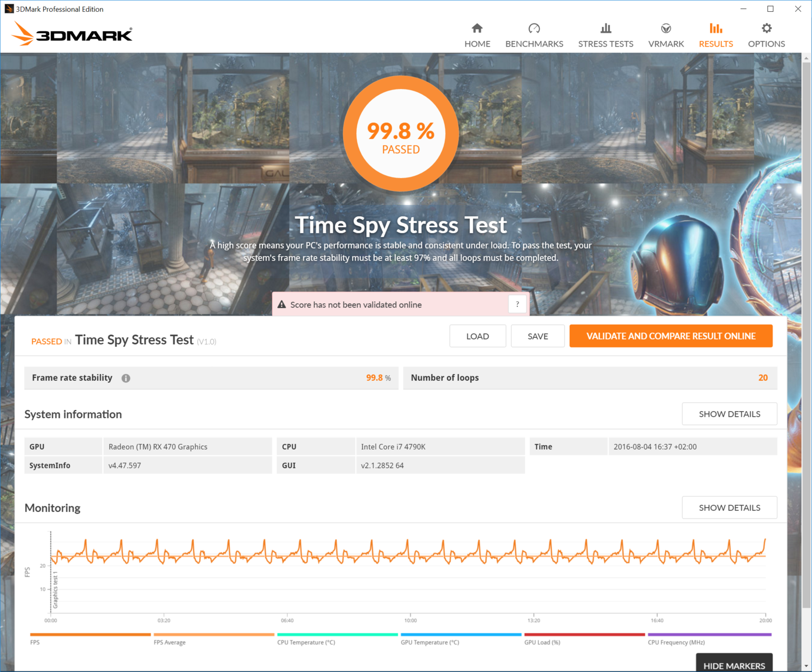Click the warning triangle icon
The width and height of the screenshot is (812, 672).
coord(282,305)
